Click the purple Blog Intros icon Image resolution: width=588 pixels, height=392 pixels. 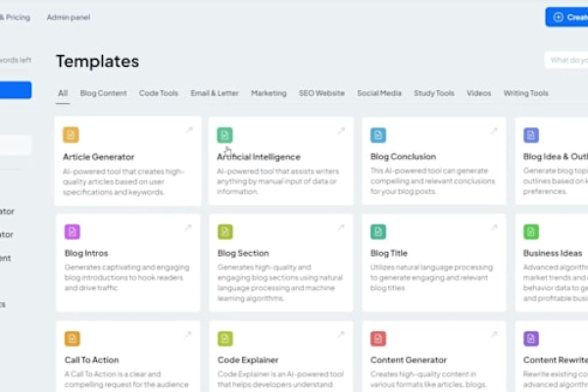click(x=72, y=231)
